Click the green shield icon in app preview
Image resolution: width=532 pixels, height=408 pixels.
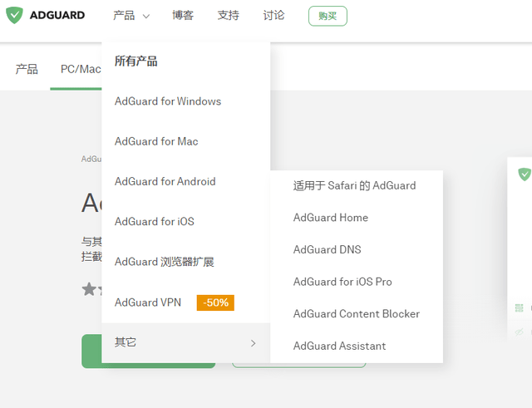(525, 175)
